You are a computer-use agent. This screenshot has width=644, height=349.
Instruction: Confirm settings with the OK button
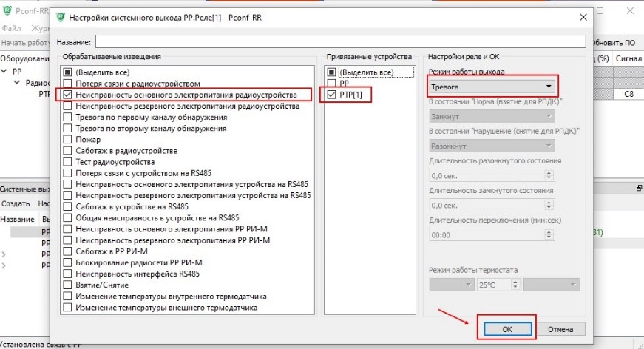(x=506, y=328)
